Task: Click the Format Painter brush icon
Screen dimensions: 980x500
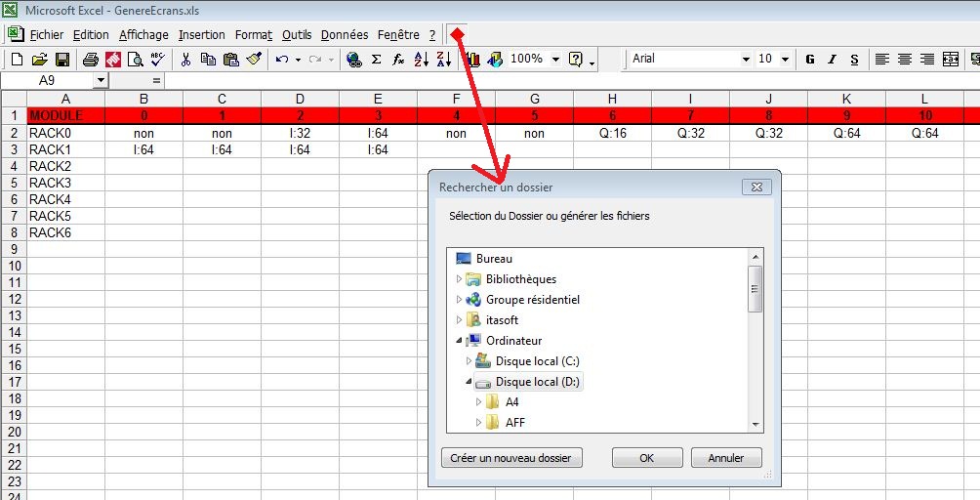Action: (x=254, y=60)
